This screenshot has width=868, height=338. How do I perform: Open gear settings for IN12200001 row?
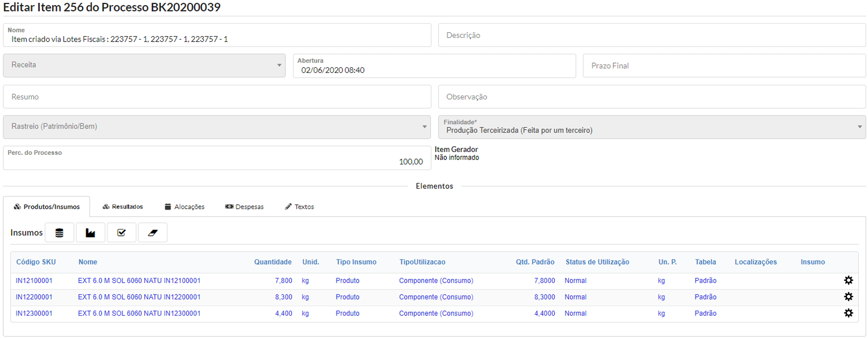pyautogui.click(x=848, y=297)
